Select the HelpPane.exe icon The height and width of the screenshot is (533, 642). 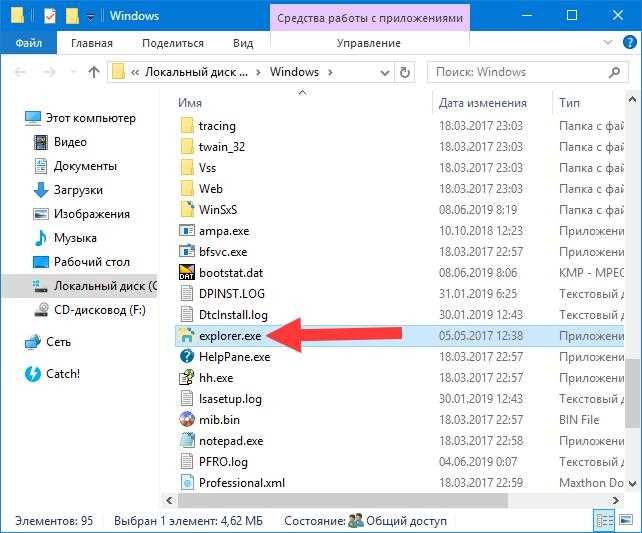pos(187,357)
